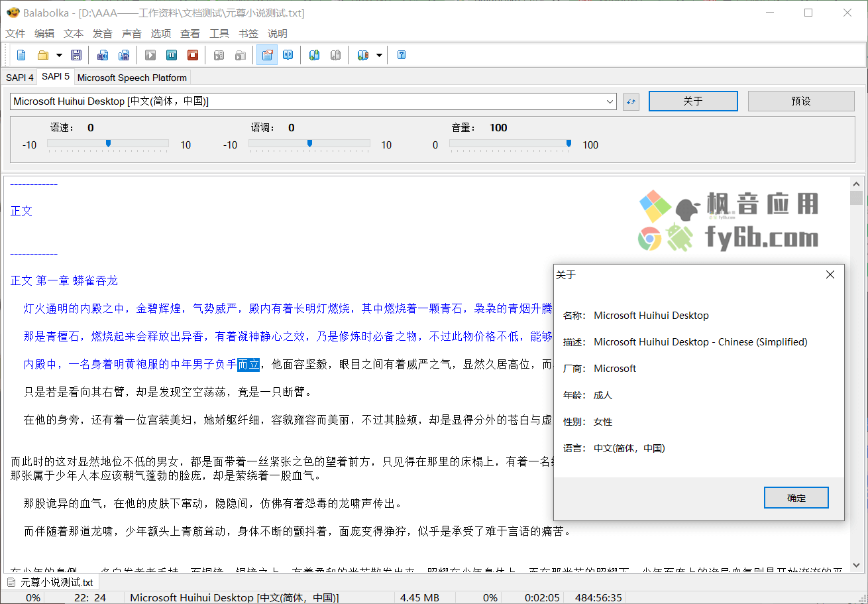Click the blue 正文 line

[x=21, y=211]
